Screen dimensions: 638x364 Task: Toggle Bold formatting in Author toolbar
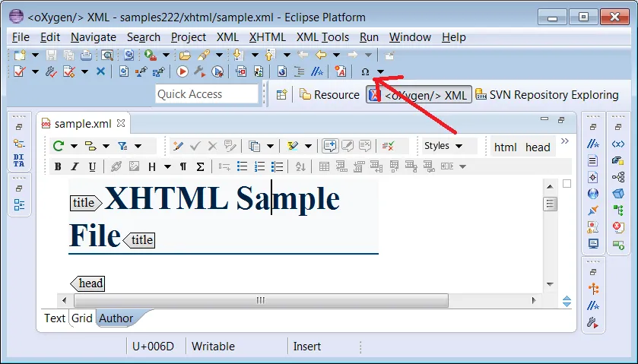[x=58, y=166]
